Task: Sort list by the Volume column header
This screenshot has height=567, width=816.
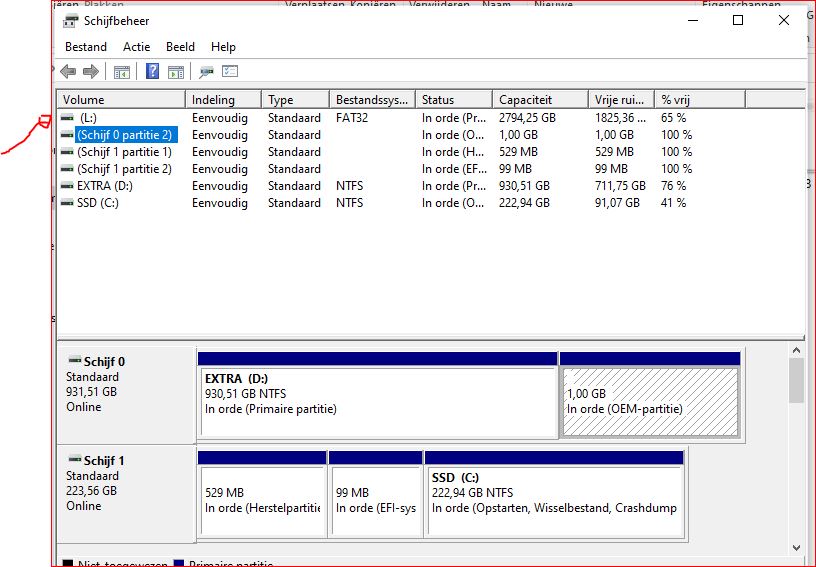Action: pos(122,100)
